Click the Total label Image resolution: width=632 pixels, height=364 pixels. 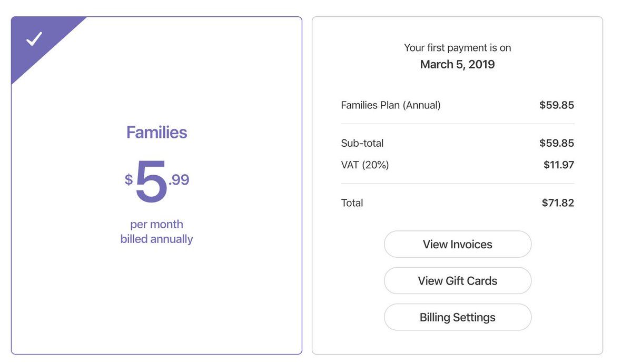tap(352, 203)
